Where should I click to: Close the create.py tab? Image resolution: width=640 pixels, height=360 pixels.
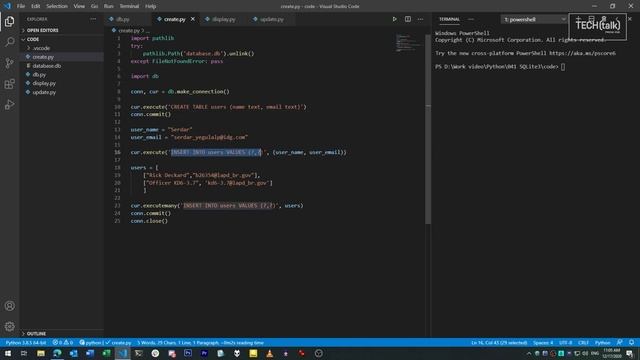pos(193,19)
